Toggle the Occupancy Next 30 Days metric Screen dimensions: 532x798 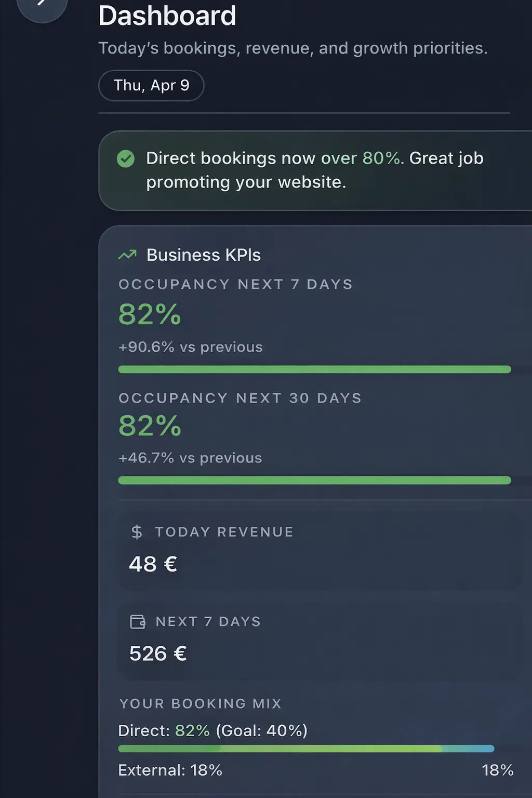[312, 436]
